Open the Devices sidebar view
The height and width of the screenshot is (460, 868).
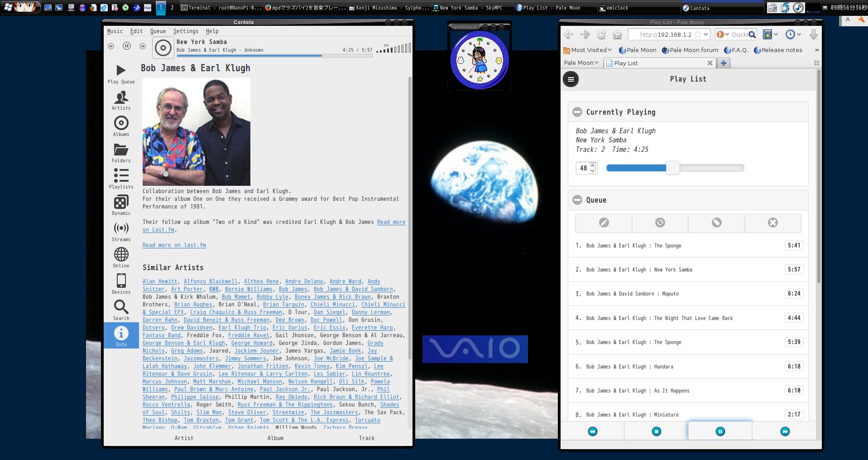tap(121, 284)
